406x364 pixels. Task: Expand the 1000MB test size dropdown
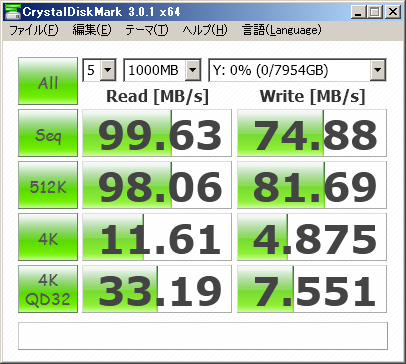point(193,70)
